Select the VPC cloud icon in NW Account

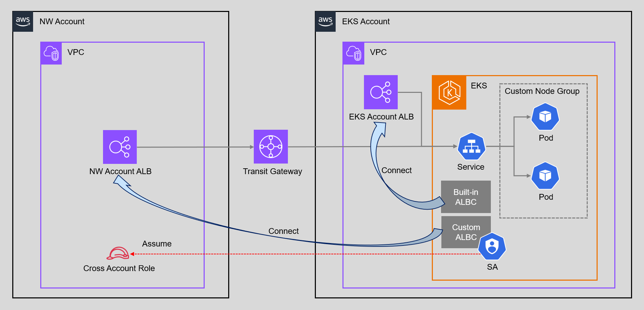[51, 53]
